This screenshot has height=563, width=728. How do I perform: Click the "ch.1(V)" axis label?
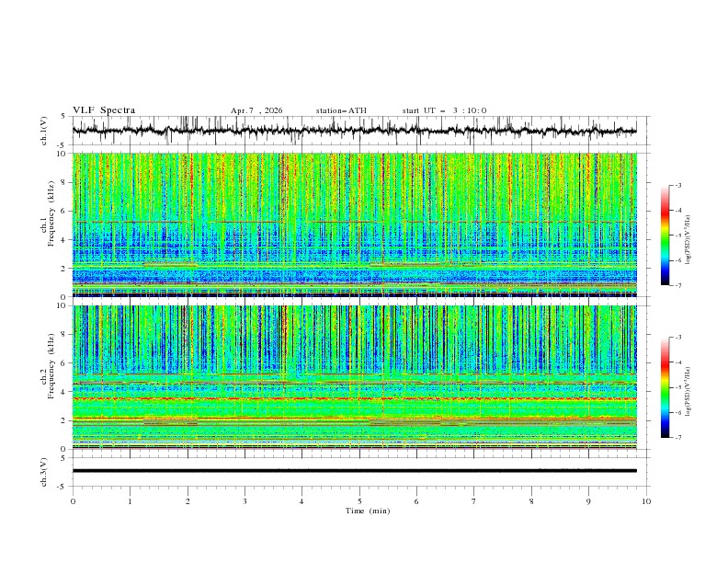(x=44, y=131)
